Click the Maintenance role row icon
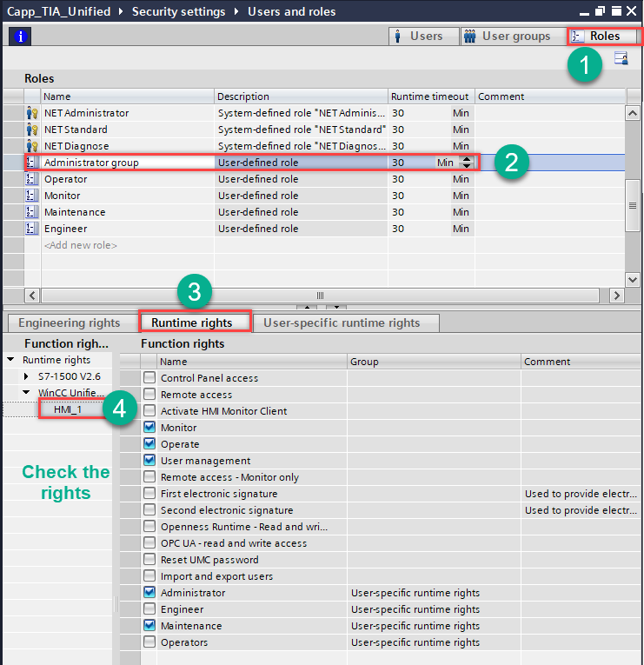The image size is (644, 665). (32, 212)
